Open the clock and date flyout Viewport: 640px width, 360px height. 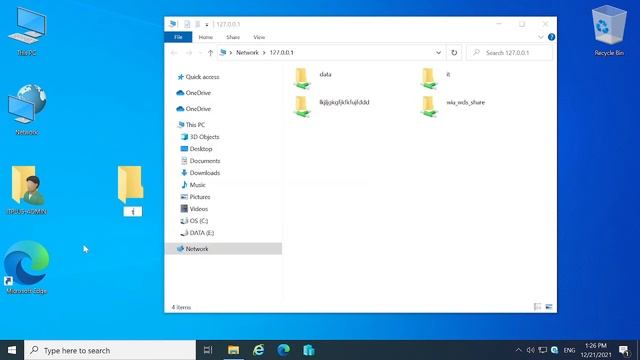(596, 350)
